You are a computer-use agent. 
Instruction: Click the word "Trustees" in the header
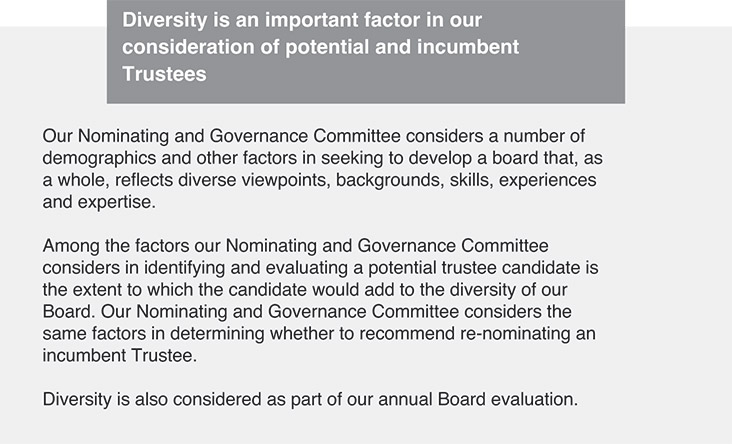click(x=164, y=75)
